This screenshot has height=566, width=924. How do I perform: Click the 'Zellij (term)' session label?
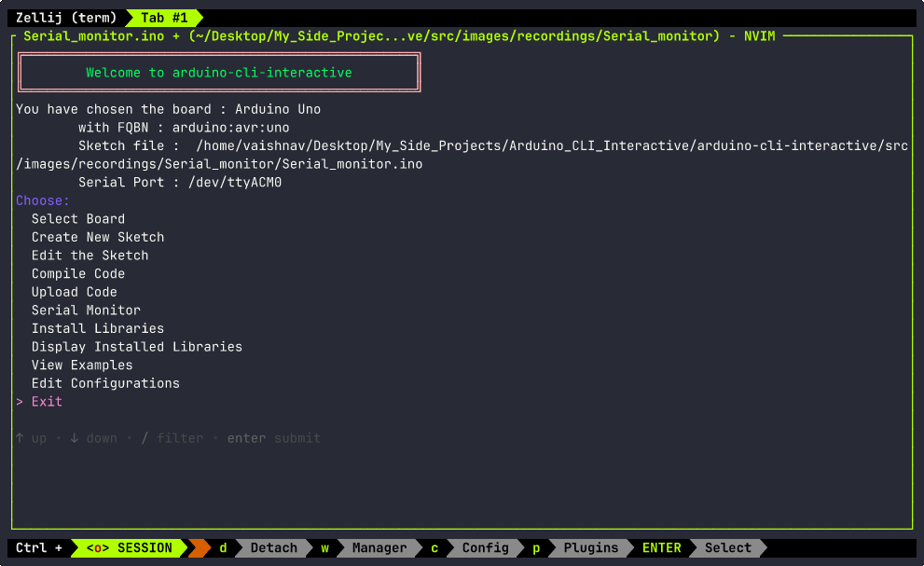click(x=66, y=18)
